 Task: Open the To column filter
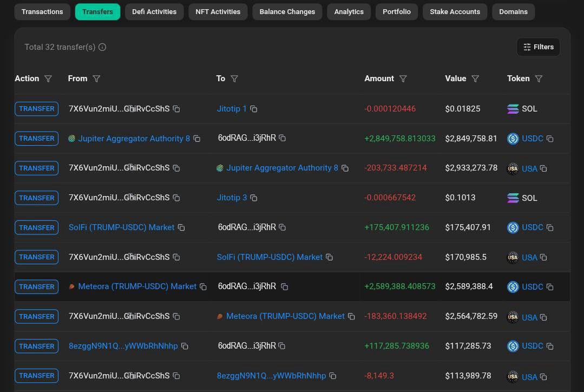[x=234, y=79]
